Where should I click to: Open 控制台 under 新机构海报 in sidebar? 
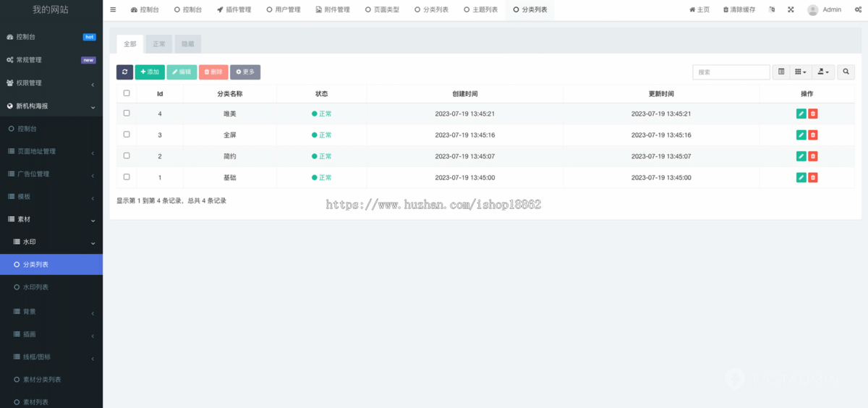pyautogui.click(x=51, y=128)
